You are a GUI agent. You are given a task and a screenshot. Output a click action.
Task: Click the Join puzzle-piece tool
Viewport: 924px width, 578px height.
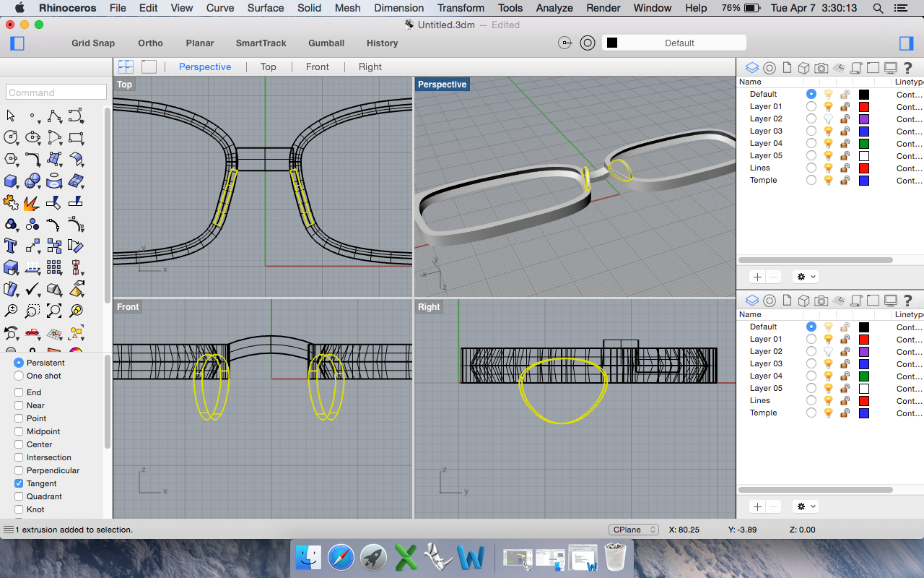(x=11, y=202)
